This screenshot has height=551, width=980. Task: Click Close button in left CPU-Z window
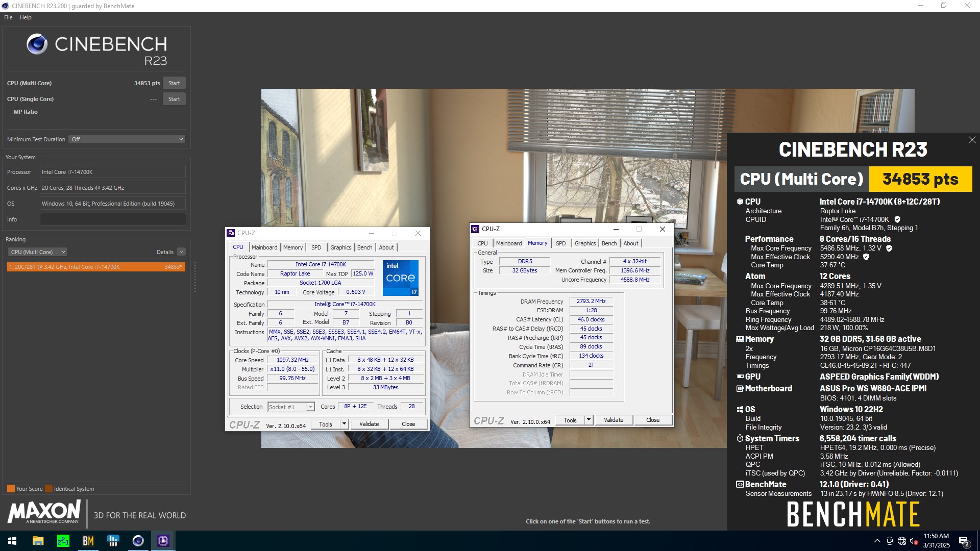click(x=408, y=424)
